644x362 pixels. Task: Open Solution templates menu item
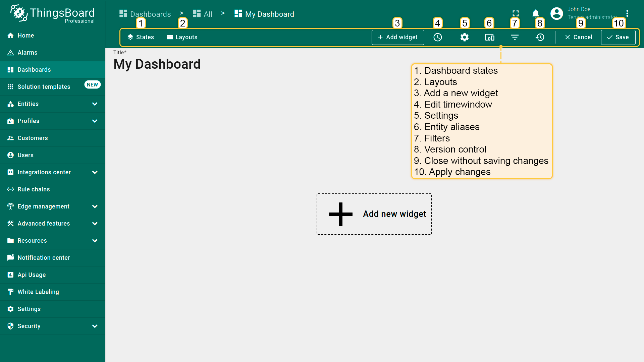point(44,87)
